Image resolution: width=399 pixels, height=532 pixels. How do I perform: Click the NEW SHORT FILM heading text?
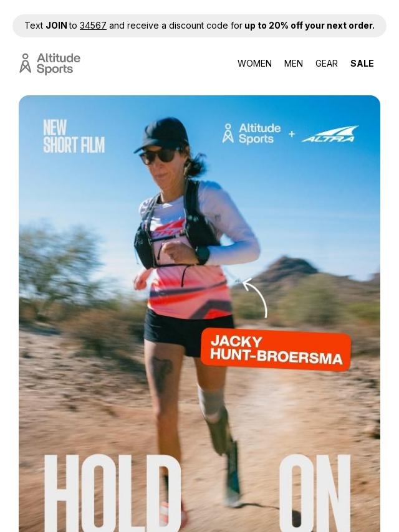tap(74, 136)
